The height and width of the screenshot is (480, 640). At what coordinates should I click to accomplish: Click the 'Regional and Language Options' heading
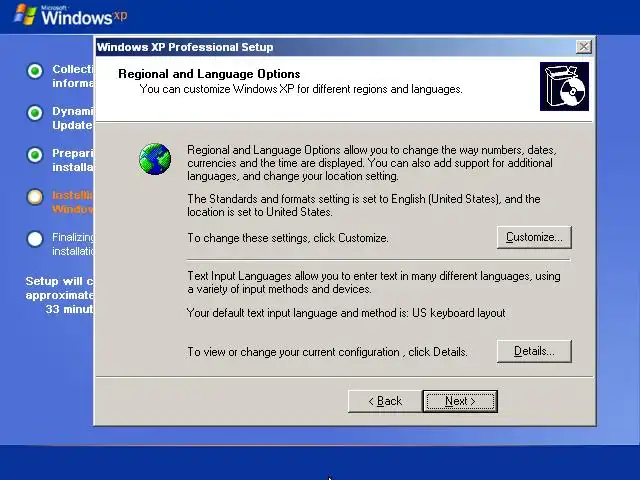tap(209, 74)
